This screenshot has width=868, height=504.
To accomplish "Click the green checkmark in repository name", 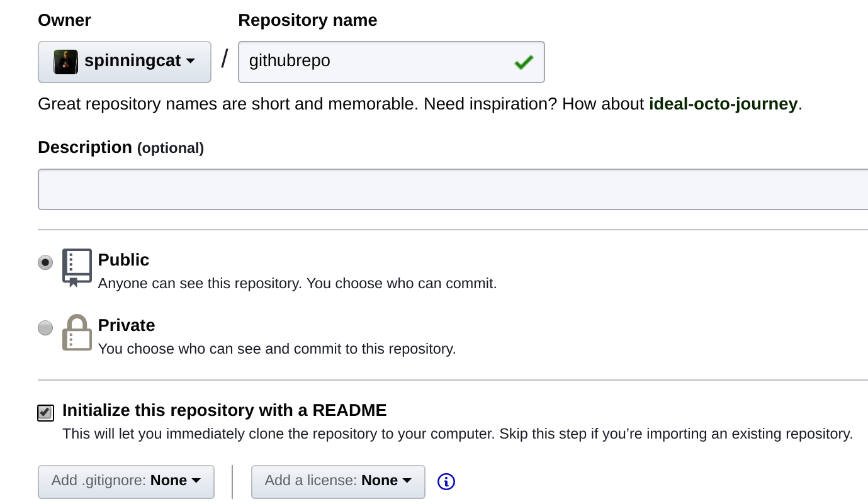I will (523, 62).
